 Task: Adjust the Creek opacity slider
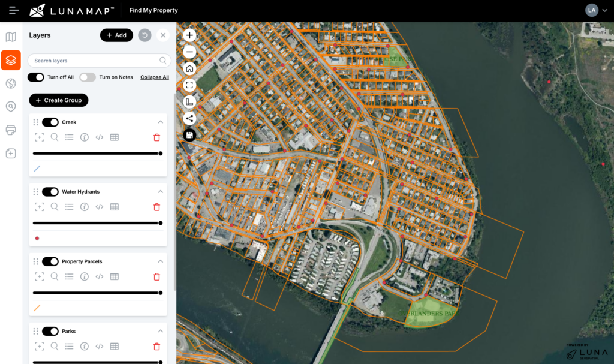click(98, 154)
